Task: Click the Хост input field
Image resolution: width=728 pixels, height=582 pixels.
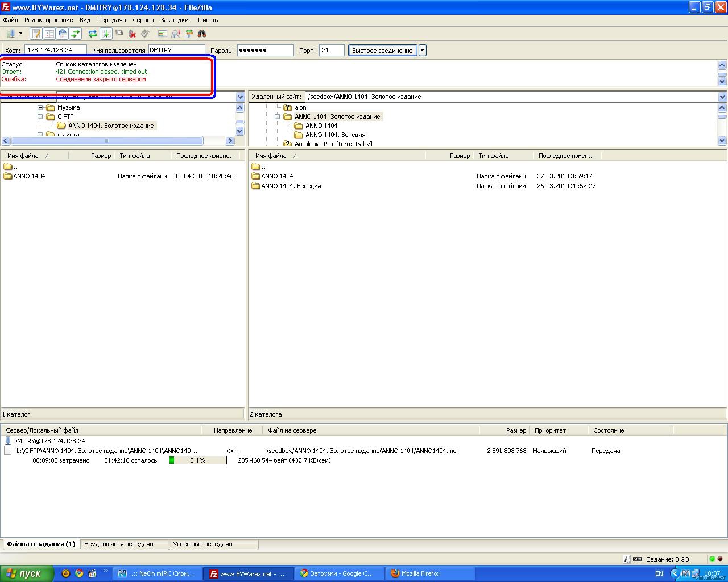Action: point(56,50)
